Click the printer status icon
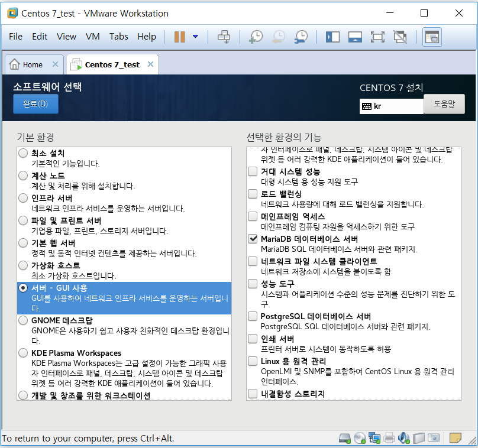Image resolution: width=478 pixels, height=448 pixels. click(x=389, y=439)
